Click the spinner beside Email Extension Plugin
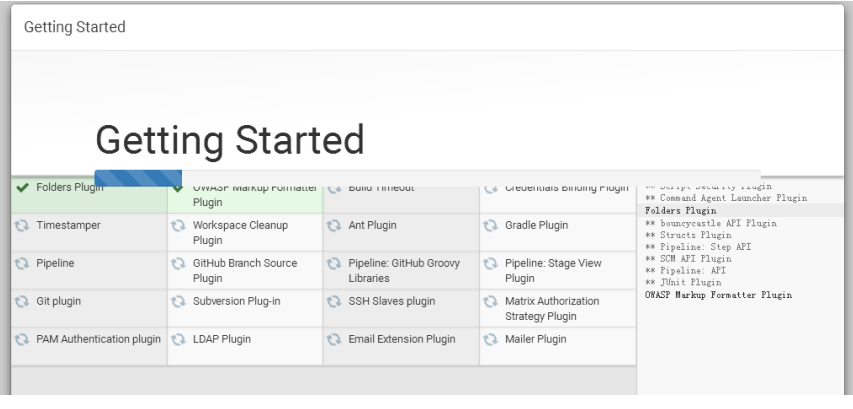 point(336,339)
